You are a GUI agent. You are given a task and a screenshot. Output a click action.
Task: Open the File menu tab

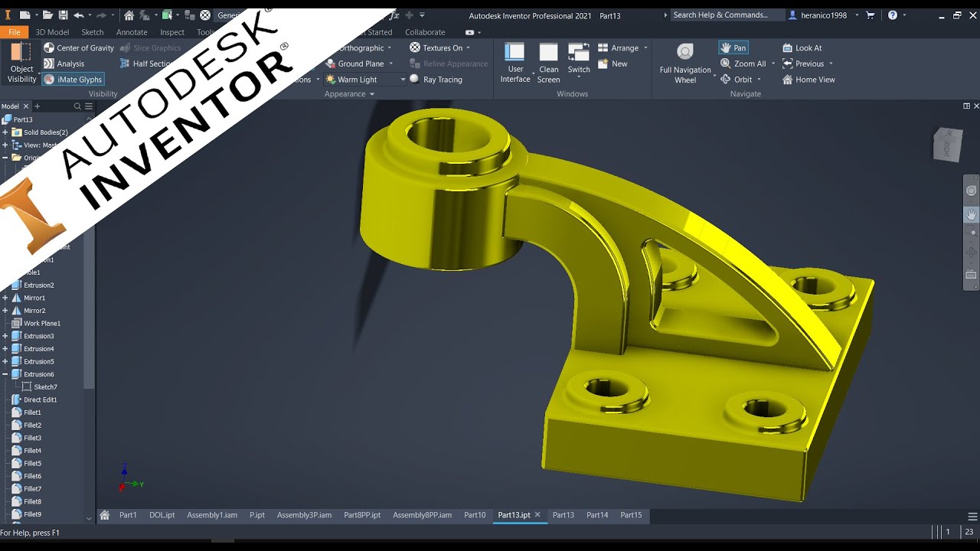click(x=14, y=32)
